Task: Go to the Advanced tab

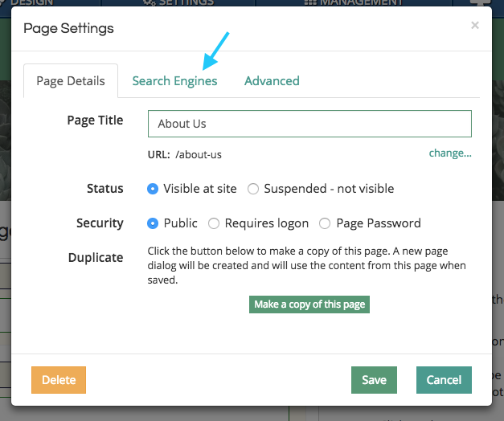Action: pos(272,80)
